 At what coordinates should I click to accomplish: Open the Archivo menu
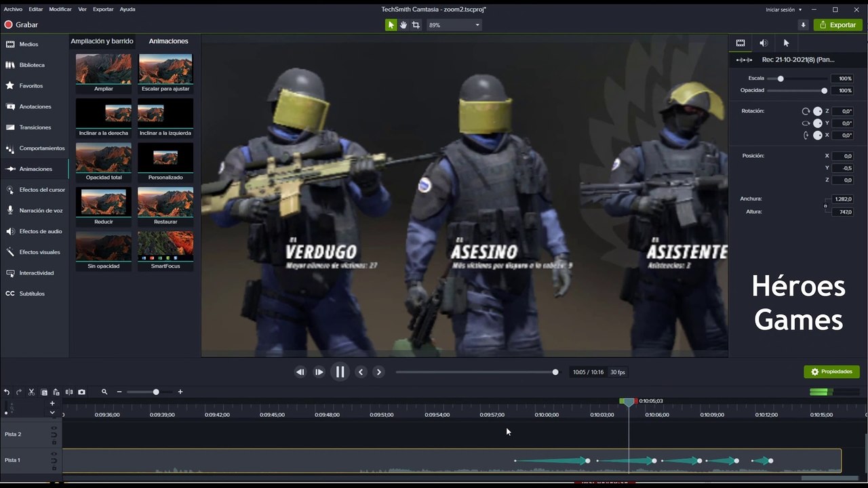13,9
